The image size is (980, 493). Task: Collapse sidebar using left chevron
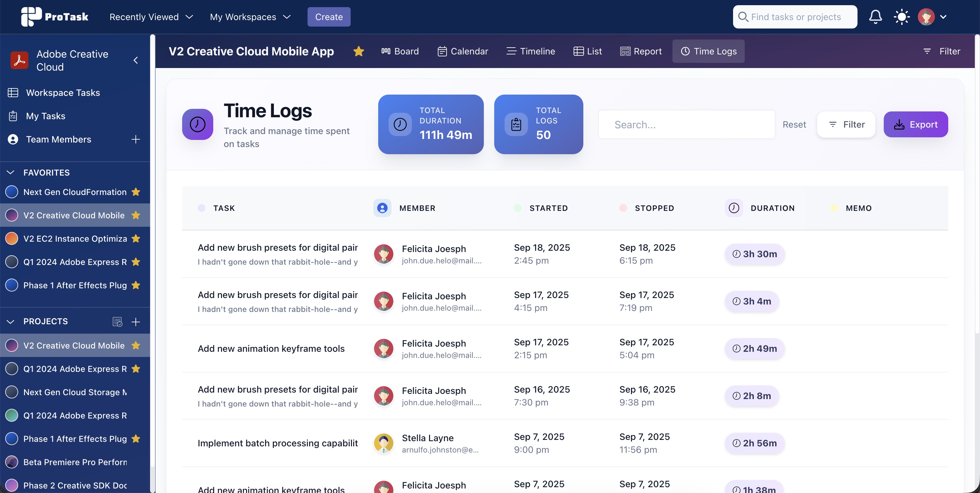[x=135, y=61]
